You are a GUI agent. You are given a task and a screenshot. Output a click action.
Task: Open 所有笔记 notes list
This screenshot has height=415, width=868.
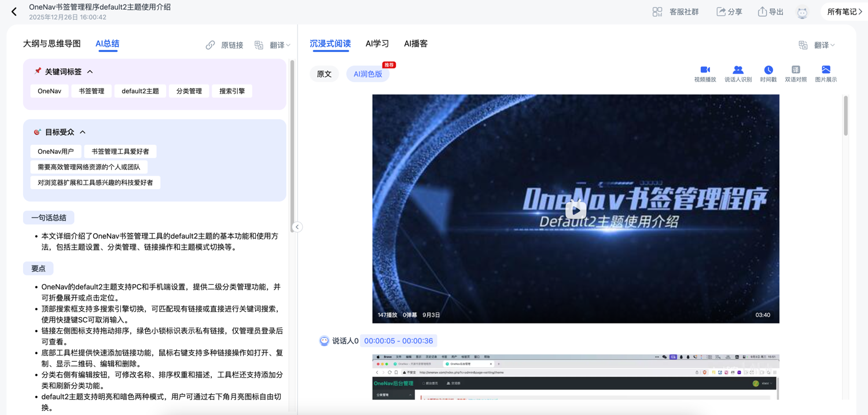tap(844, 12)
